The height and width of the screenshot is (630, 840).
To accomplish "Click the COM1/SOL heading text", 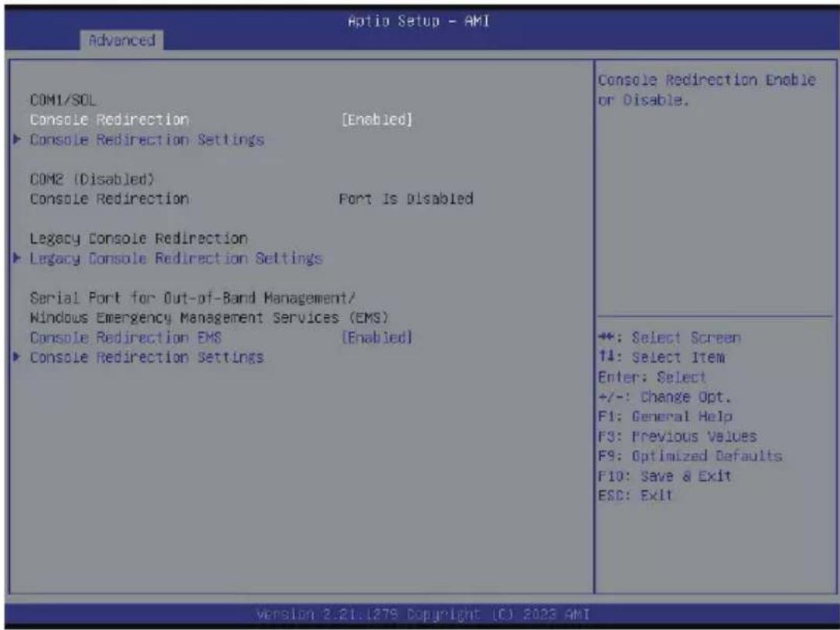I will point(63,100).
